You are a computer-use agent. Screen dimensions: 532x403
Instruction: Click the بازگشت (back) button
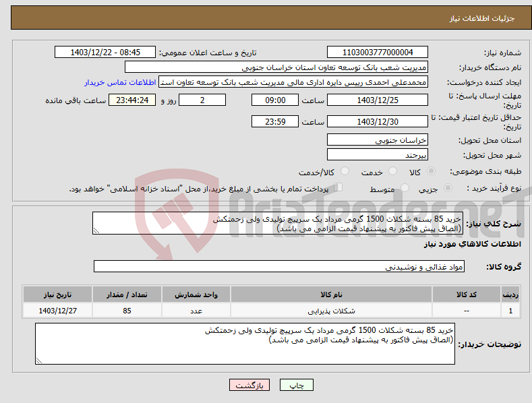(x=249, y=385)
